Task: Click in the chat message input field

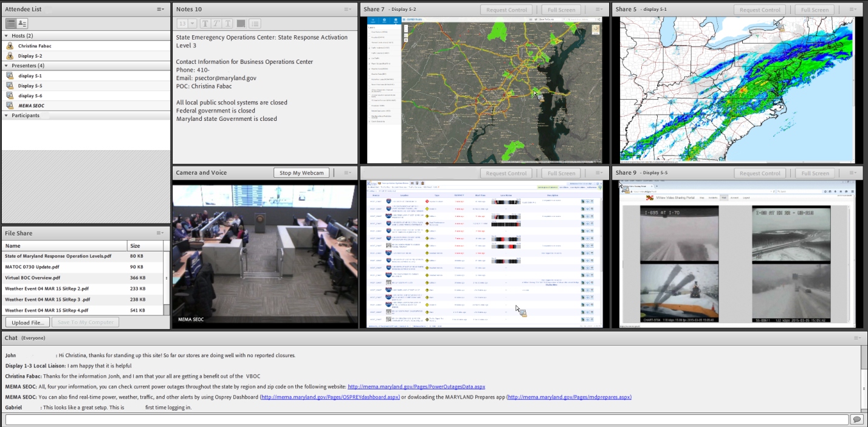Action: 425,420
